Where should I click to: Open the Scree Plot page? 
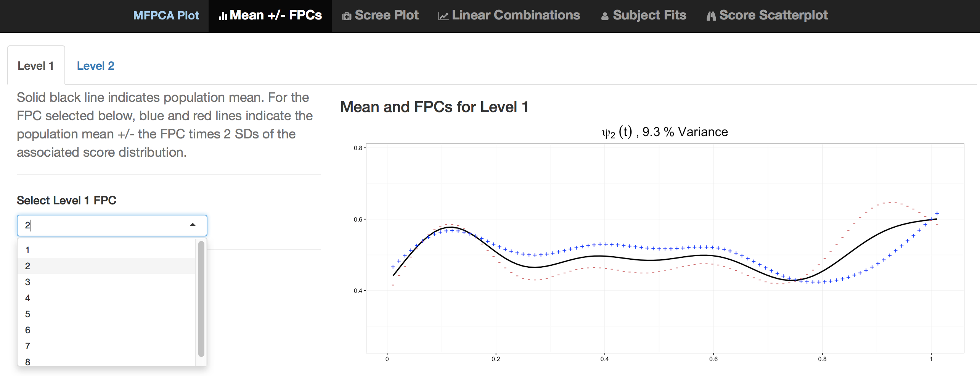pos(386,15)
